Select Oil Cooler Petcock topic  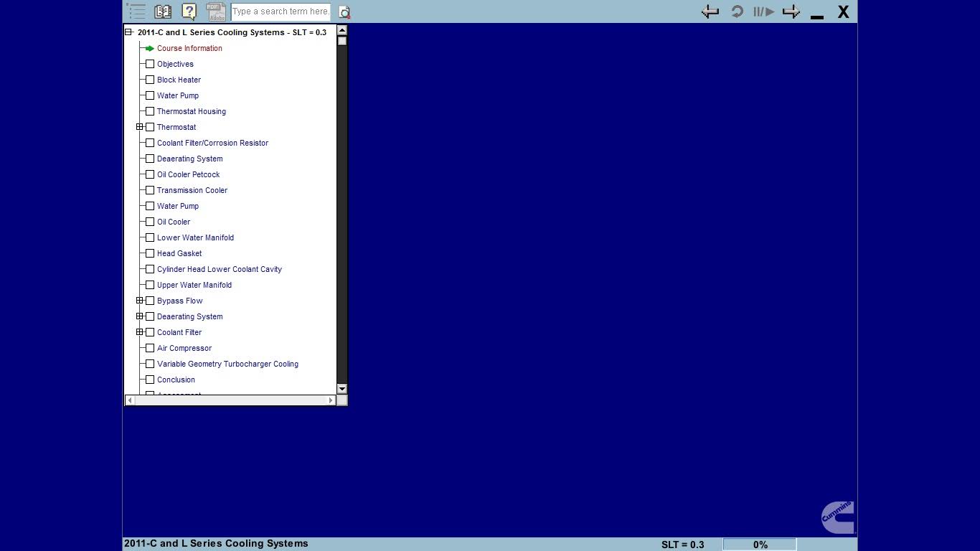click(x=189, y=174)
